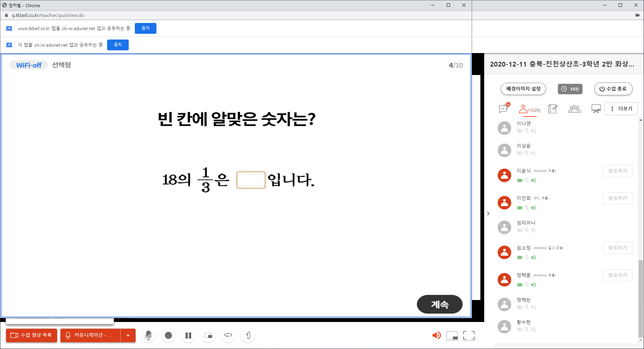Open the 더보기 more options menu
Viewport: 644px width, 349px height.
coord(621,109)
